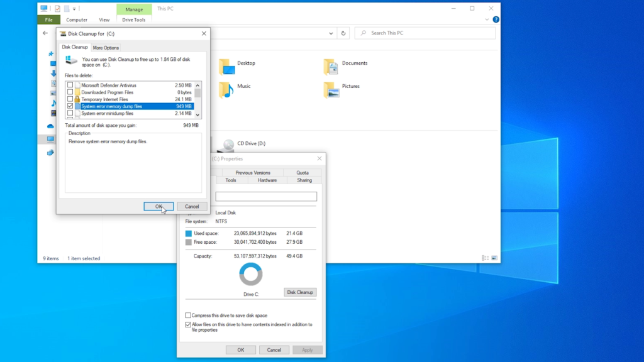Close the (C:) Properties dialog

(x=319, y=158)
